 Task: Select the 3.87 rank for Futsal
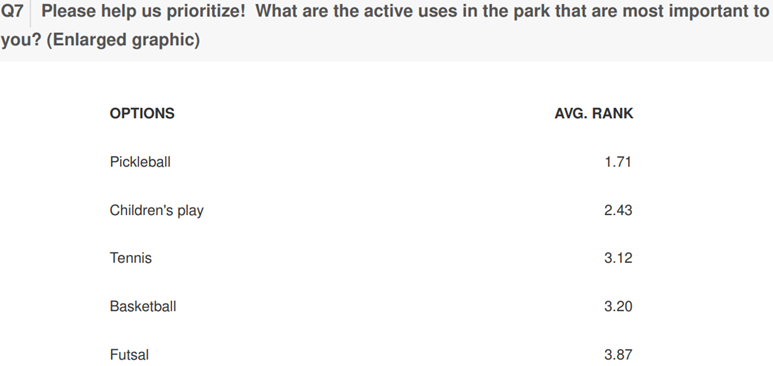pos(618,355)
